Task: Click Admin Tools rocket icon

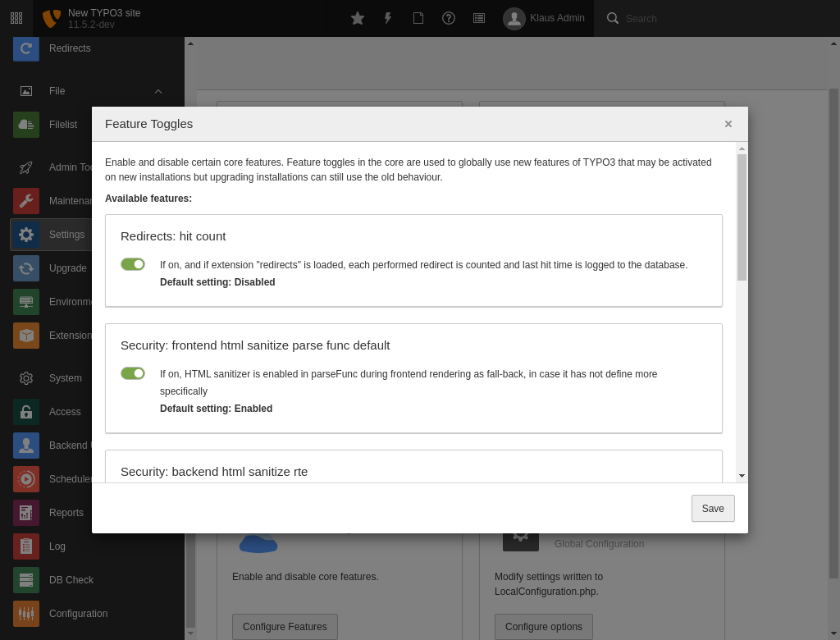Action: point(26,167)
